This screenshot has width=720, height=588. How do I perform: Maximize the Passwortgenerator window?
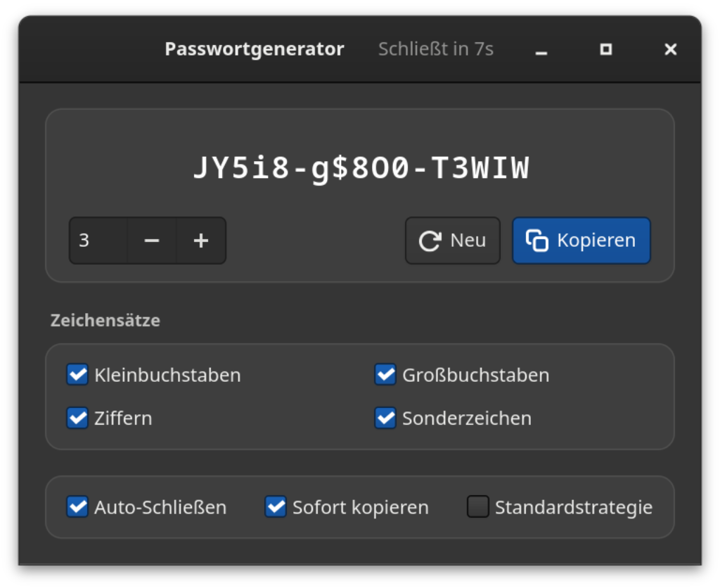(x=606, y=49)
